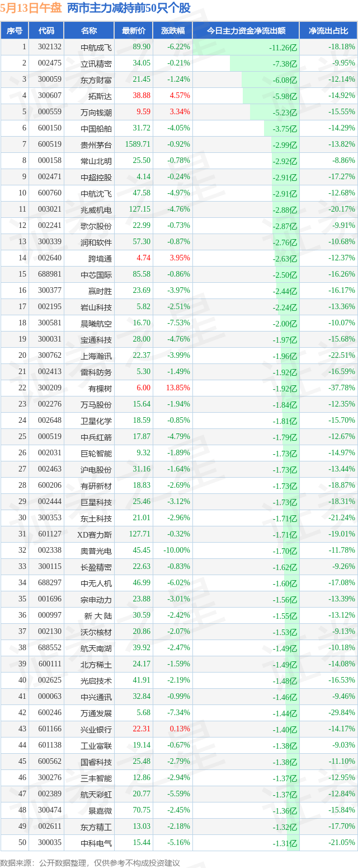Click the 涨跌幅 column header
Screen dimensions: 358x868
172,31
